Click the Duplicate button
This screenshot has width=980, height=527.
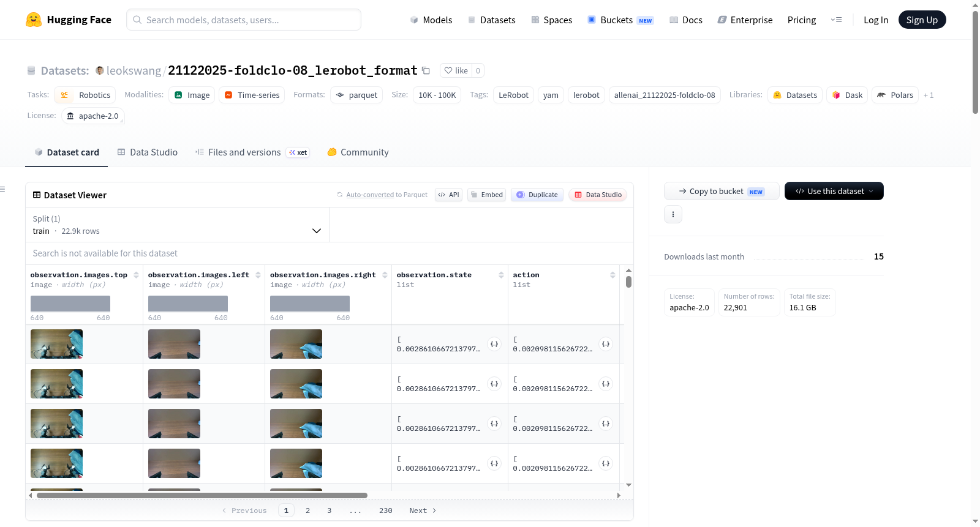pos(537,195)
